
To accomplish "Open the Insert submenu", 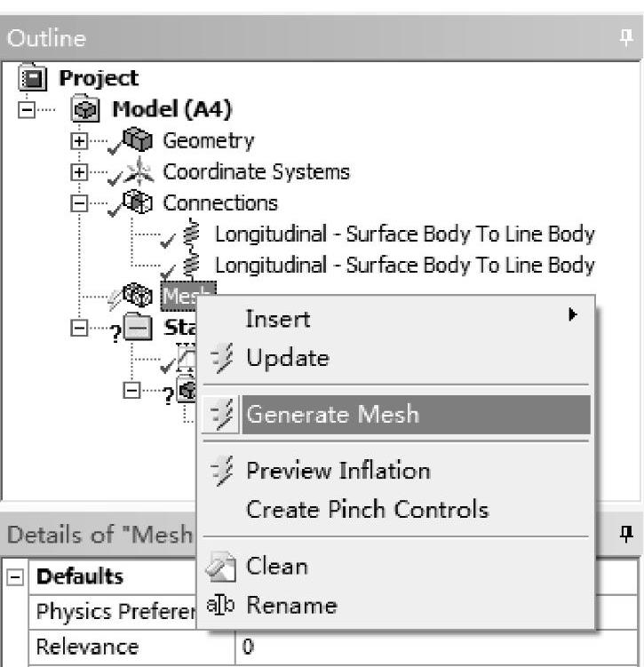I will (277, 319).
